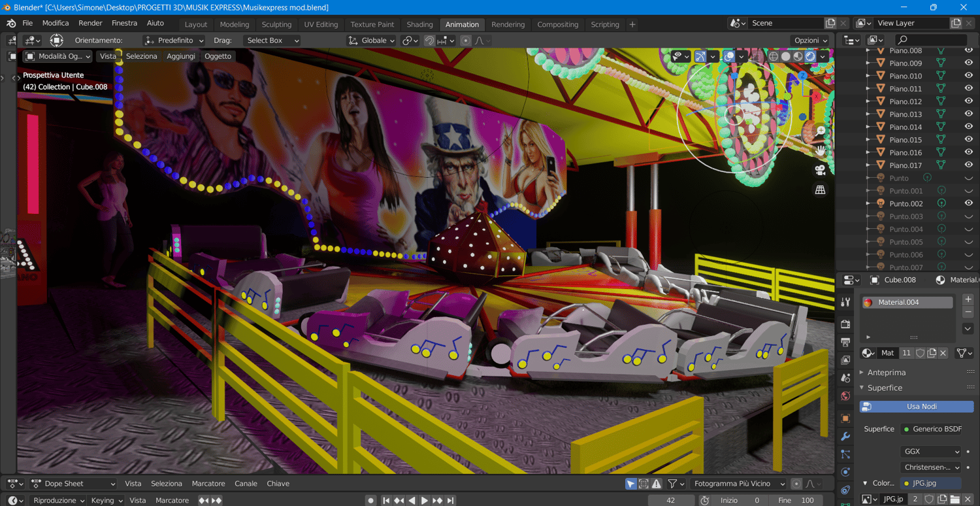This screenshot has width=980, height=506.
Task: Open the Modifiers properties tab
Action: pyautogui.click(x=845, y=437)
